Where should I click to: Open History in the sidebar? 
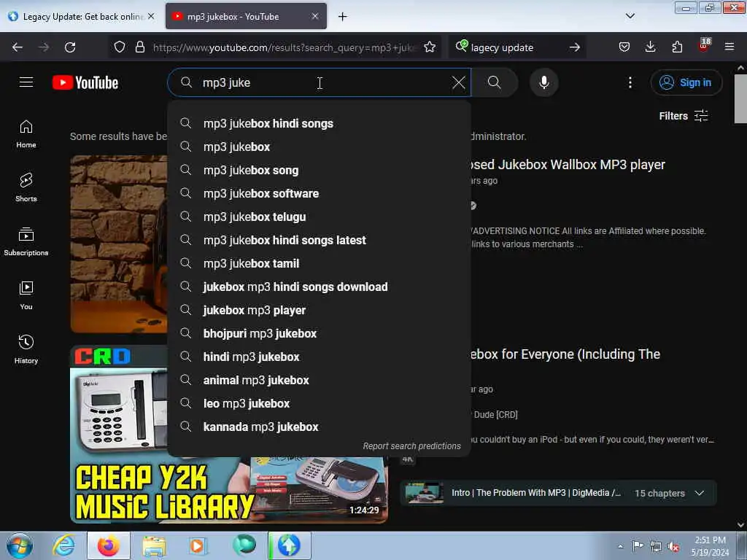pos(26,349)
